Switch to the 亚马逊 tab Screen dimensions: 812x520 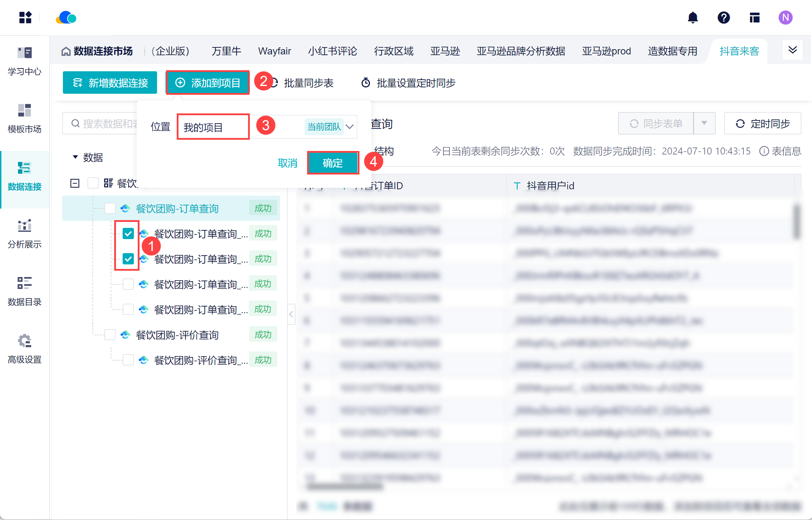point(445,51)
